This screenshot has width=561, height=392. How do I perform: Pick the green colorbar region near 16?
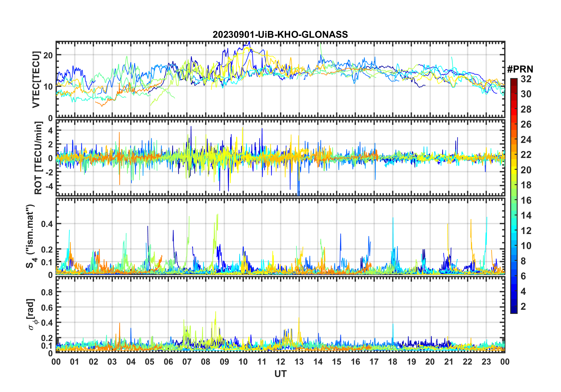coord(514,200)
